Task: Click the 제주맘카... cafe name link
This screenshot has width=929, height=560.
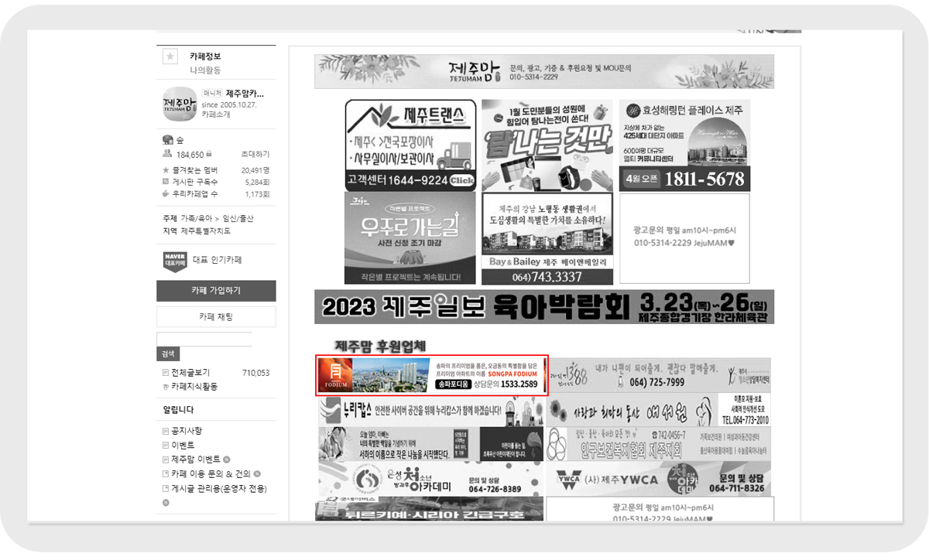Action: pyautogui.click(x=245, y=94)
